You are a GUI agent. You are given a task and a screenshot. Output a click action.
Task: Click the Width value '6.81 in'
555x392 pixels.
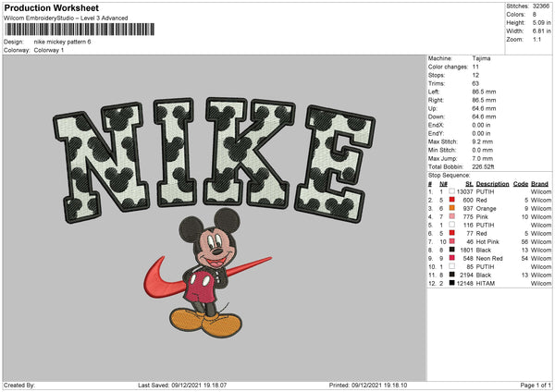[x=541, y=31]
